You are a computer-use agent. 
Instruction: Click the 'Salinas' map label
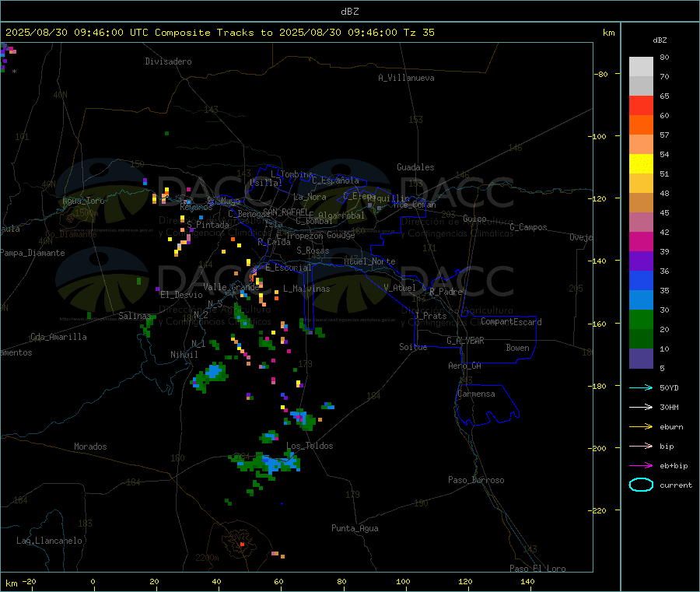pos(135,316)
